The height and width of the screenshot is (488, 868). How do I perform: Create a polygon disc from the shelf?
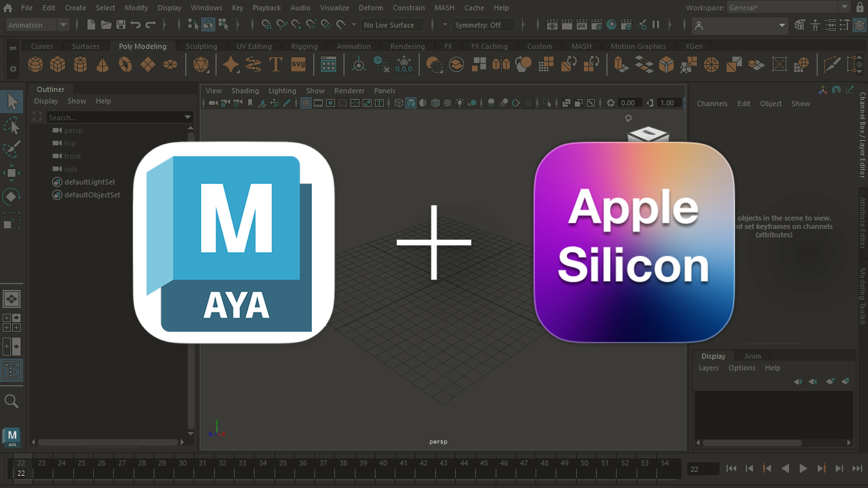tap(170, 65)
